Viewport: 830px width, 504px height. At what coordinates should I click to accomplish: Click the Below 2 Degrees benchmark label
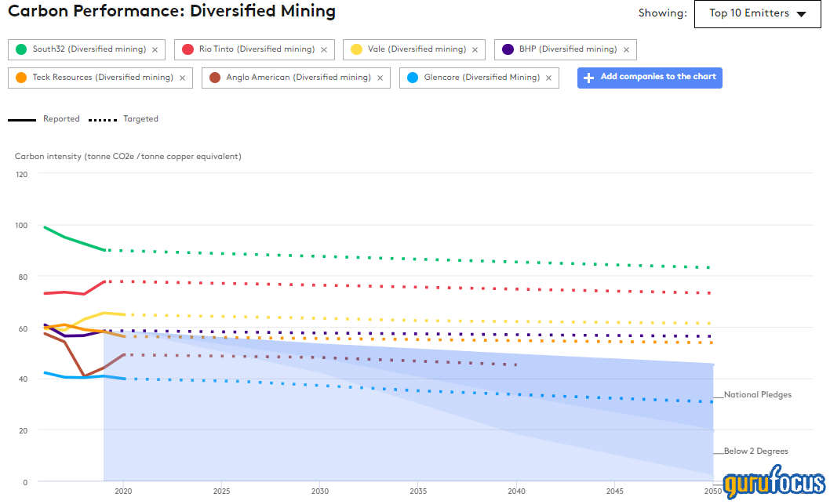756,451
